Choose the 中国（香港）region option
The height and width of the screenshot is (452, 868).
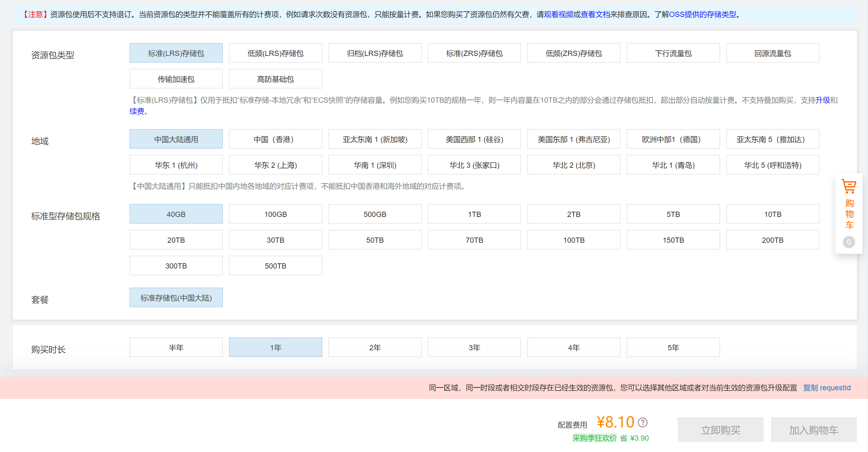tap(275, 139)
